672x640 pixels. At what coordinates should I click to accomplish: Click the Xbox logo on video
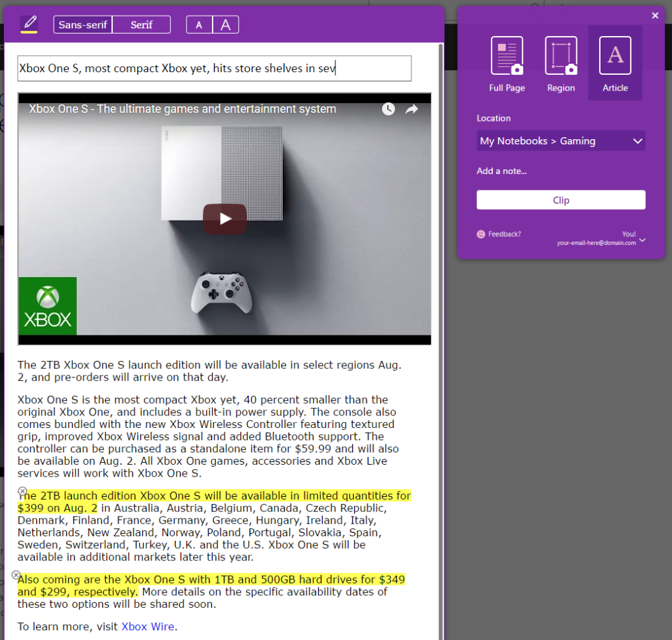coord(47,306)
